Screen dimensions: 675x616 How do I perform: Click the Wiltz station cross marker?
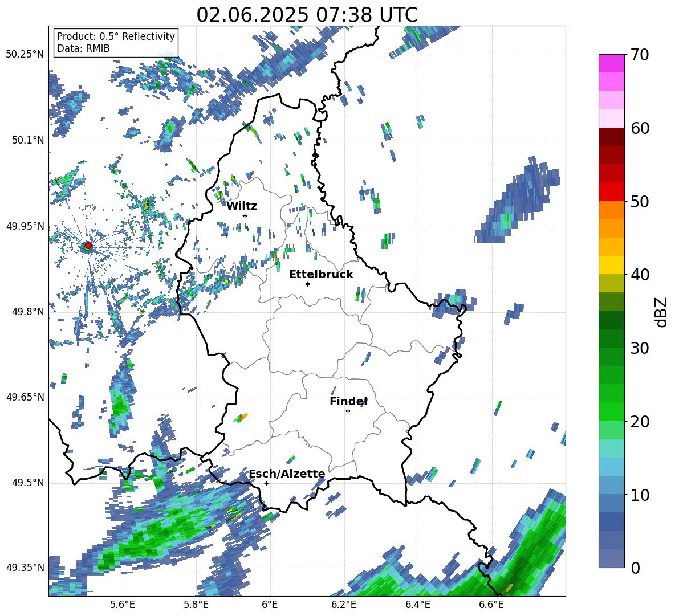point(245,215)
